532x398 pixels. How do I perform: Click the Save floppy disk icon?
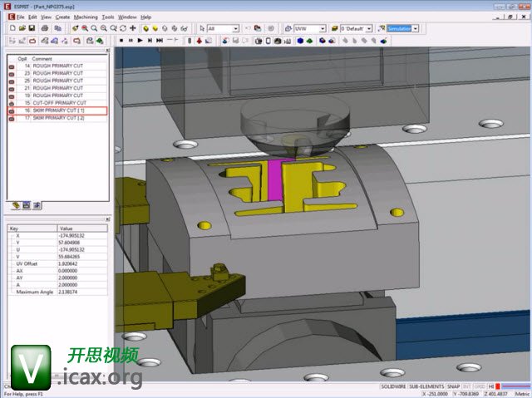point(32,28)
